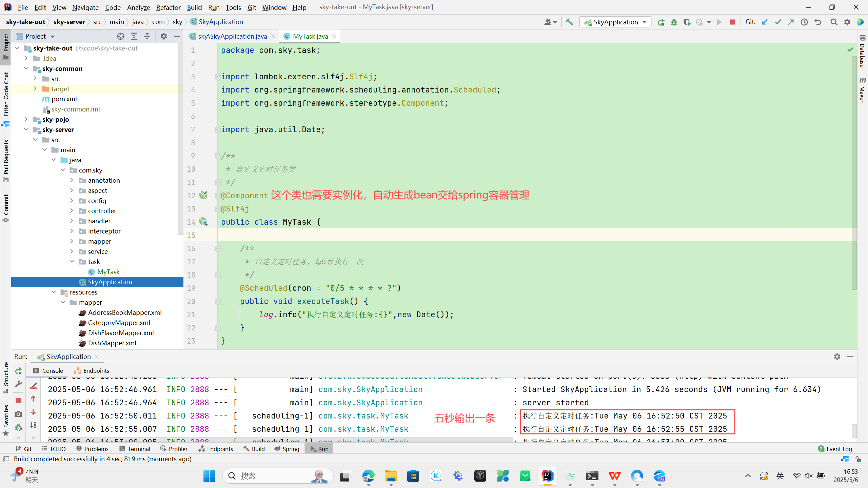Click the Build project hammer icon
Viewport: 868px width, 488px height.
[569, 22]
